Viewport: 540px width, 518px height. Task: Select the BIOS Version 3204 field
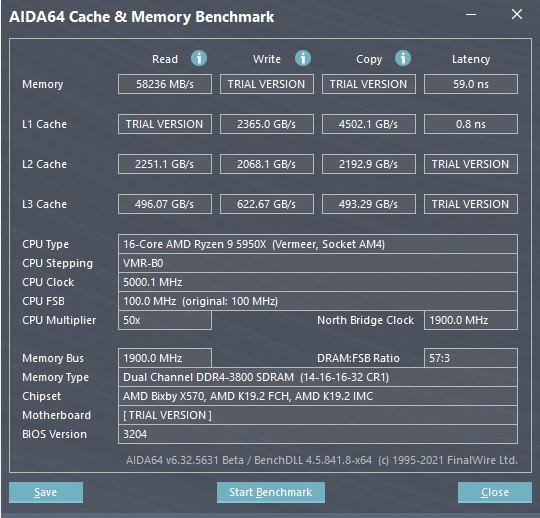point(318,434)
